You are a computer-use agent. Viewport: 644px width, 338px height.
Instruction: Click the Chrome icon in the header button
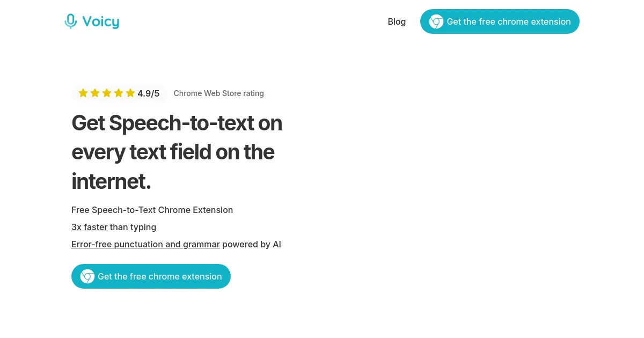(436, 21)
